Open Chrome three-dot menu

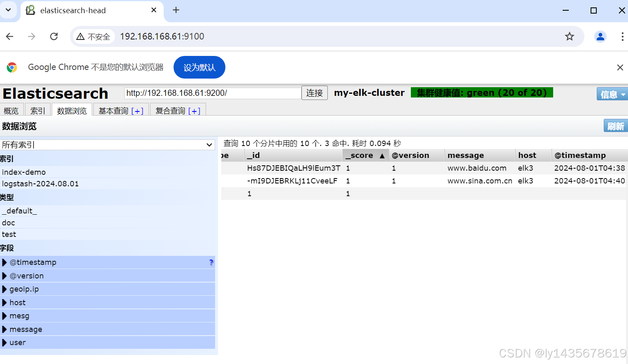click(622, 37)
